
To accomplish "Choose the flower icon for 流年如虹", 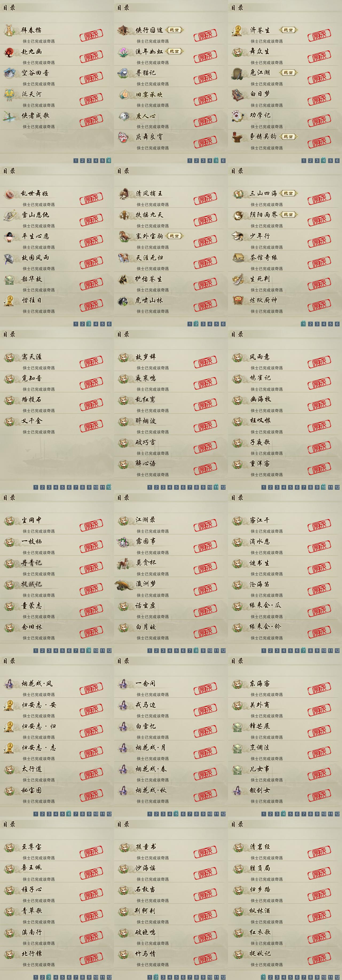I will [124, 52].
